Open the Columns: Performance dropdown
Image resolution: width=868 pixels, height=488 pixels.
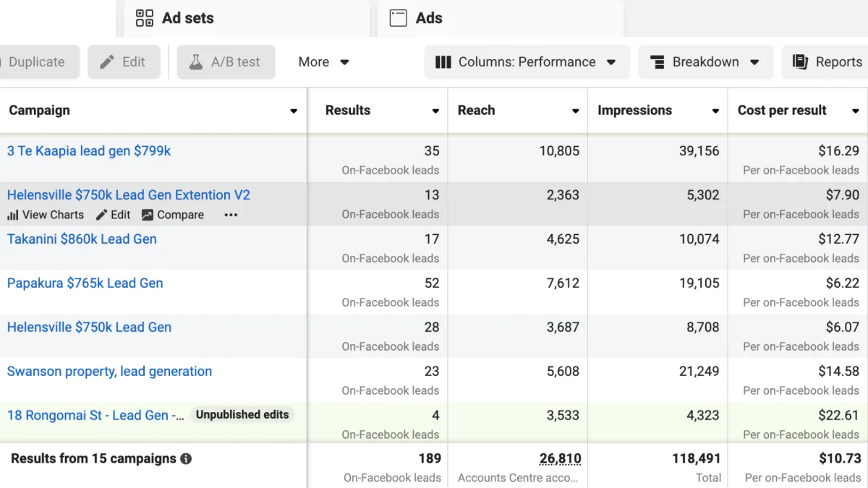(x=526, y=62)
